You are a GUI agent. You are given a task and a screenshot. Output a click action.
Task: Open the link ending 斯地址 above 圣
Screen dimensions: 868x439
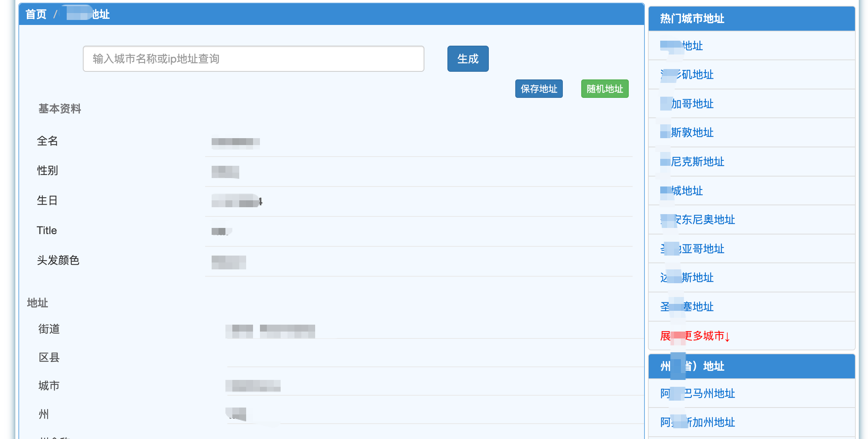(687, 277)
